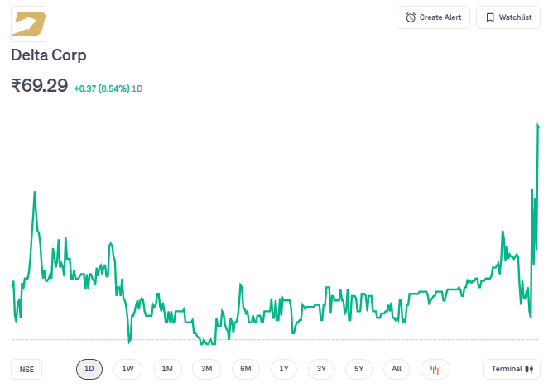The height and width of the screenshot is (392, 553).
Task: Show the 3M chart range
Action: click(206, 369)
